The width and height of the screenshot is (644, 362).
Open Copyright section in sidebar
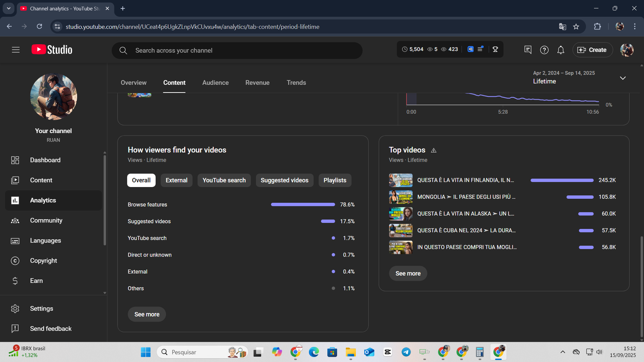point(43,261)
